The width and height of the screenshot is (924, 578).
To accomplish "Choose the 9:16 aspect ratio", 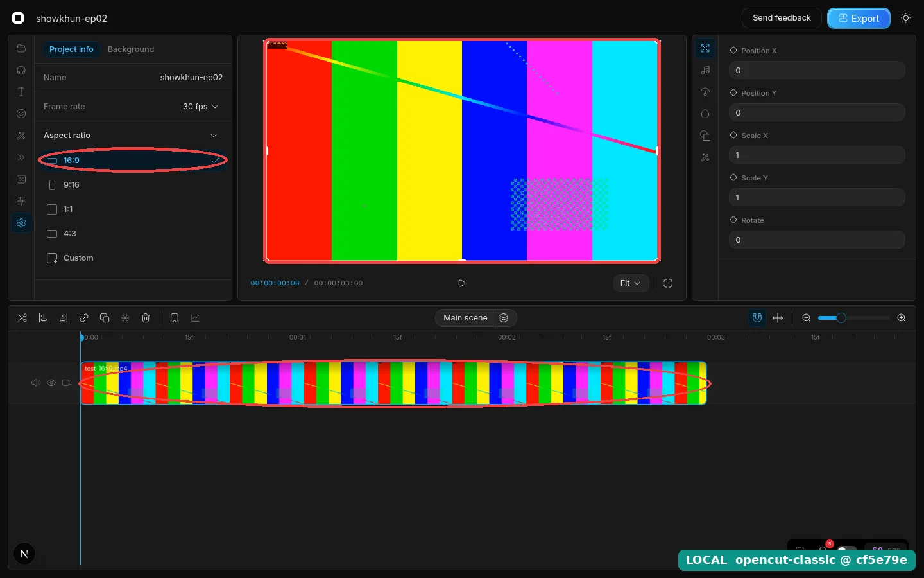I will point(133,185).
